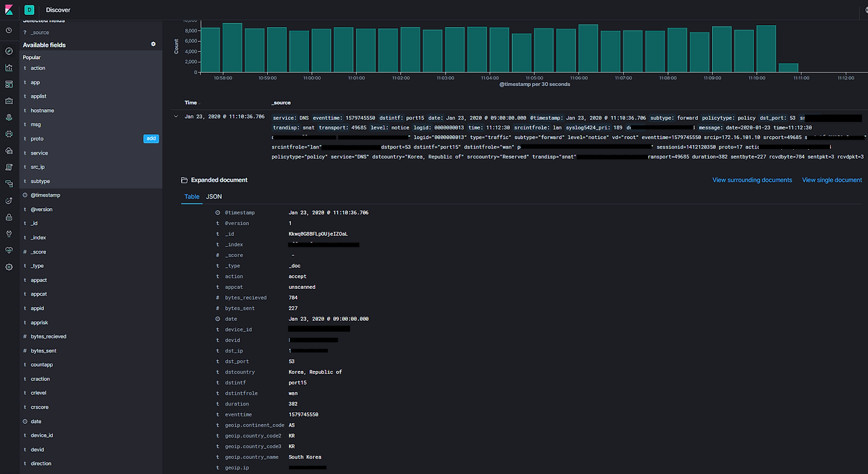The height and width of the screenshot is (474, 868).
Task: Open the Machine Learning icon
Action: click(x=8, y=134)
